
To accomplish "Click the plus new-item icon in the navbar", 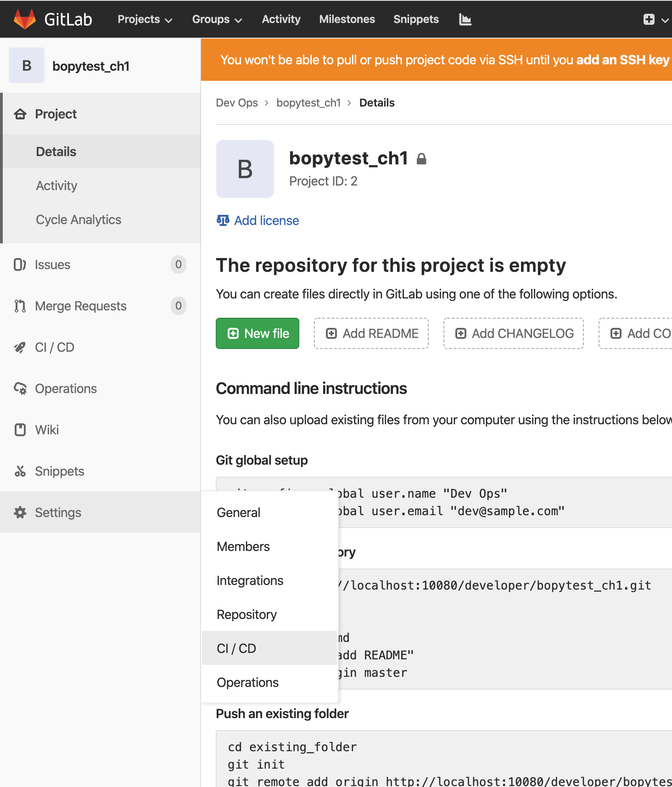I will pyautogui.click(x=649, y=19).
